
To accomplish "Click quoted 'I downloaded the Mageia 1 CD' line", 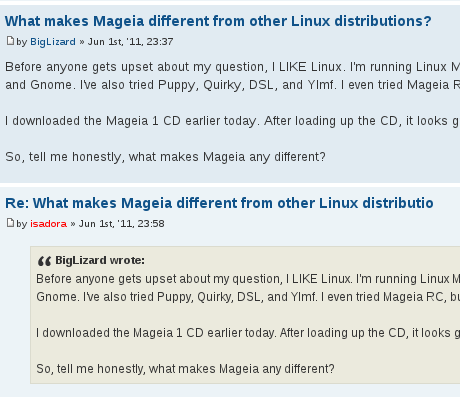I will (248, 333).
